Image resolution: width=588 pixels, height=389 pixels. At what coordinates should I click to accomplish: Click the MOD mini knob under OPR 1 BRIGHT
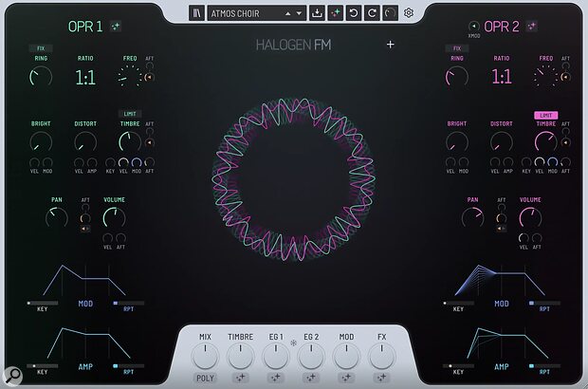(47, 162)
